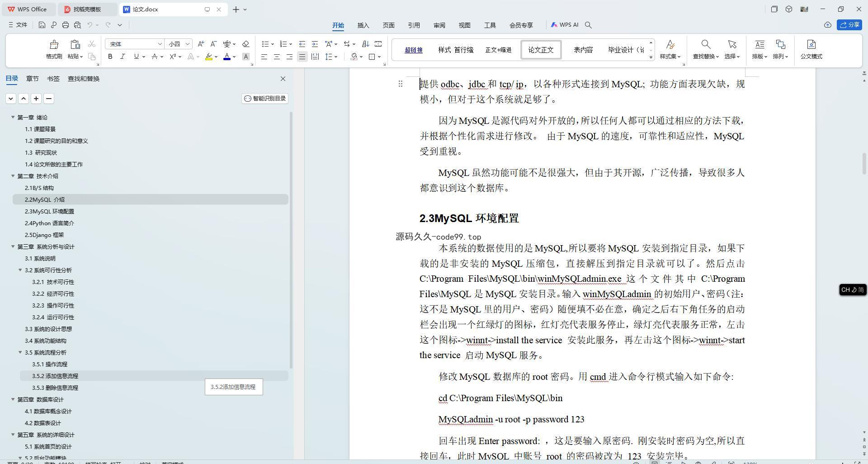
Task: Open the font size dropdown (小四)
Action: point(187,44)
